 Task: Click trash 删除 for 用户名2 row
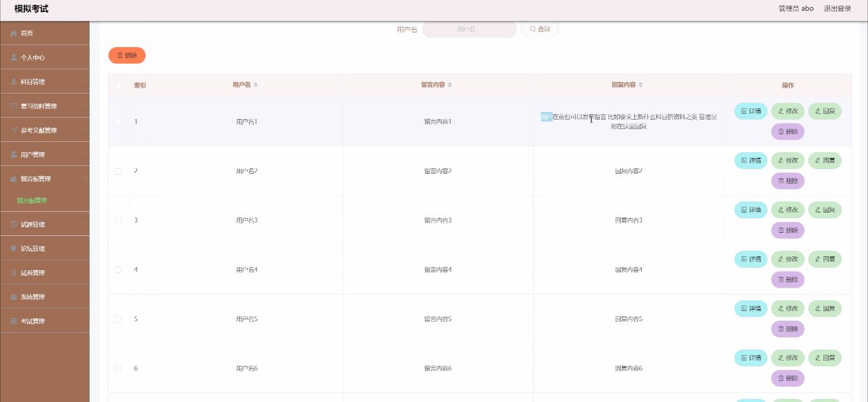(x=788, y=181)
